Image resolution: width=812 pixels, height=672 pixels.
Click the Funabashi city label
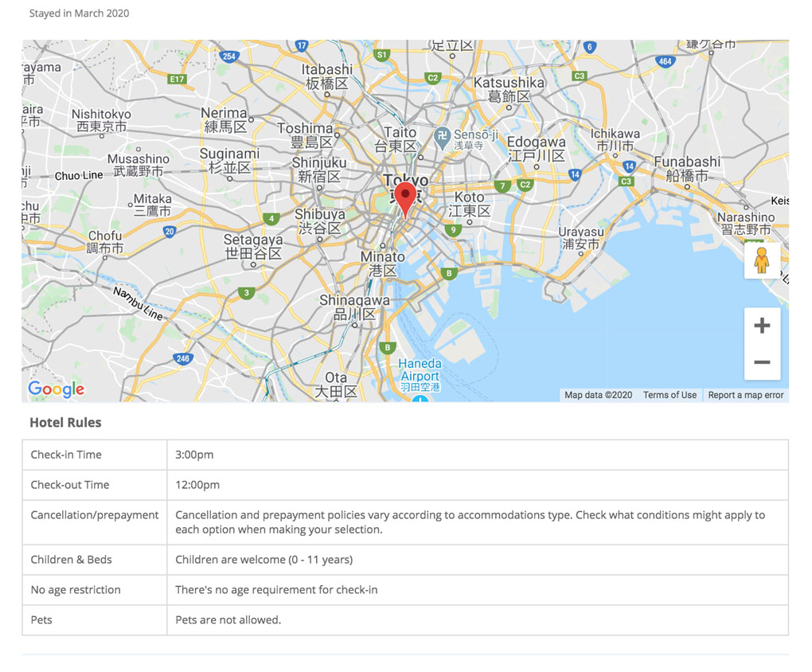[687, 169]
